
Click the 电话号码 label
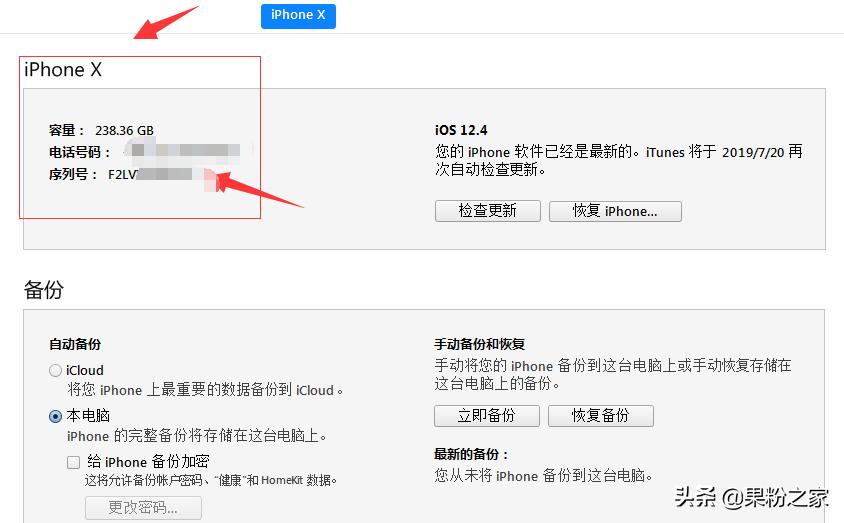click(79, 153)
